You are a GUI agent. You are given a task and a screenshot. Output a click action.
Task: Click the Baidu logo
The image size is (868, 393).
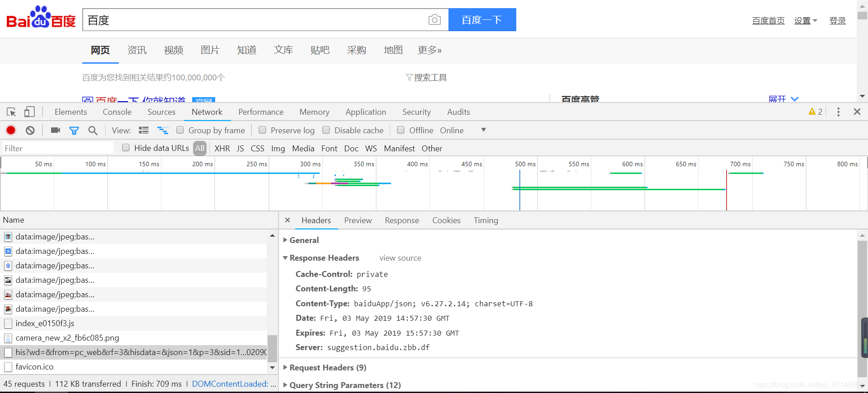click(x=41, y=18)
